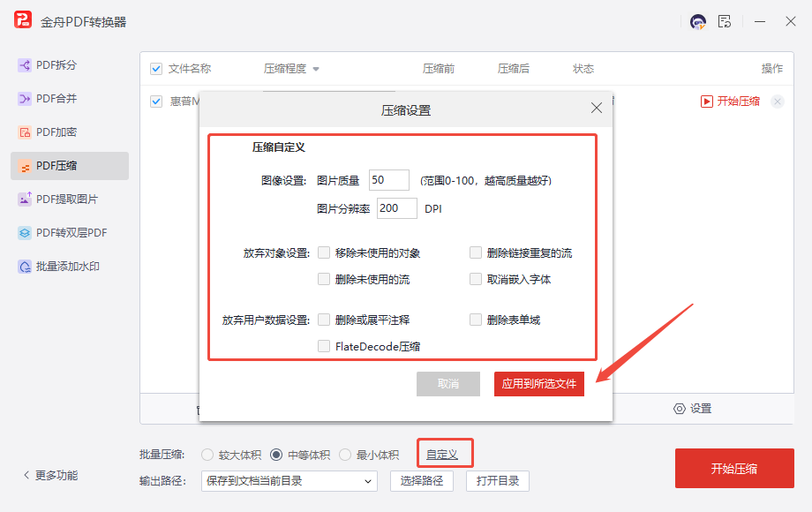812x512 pixels.
Task: Open the PDF合并 function
Action: point(70,98)
